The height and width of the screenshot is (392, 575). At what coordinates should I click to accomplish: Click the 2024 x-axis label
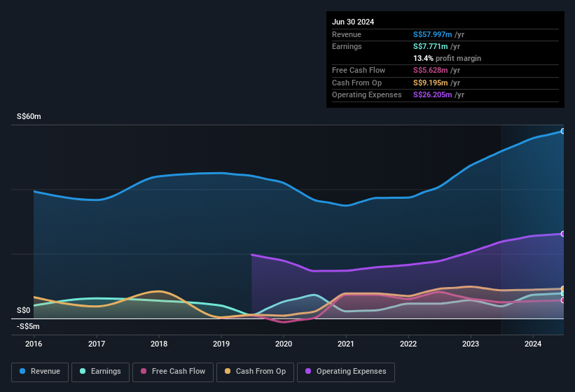click(533, 344)
